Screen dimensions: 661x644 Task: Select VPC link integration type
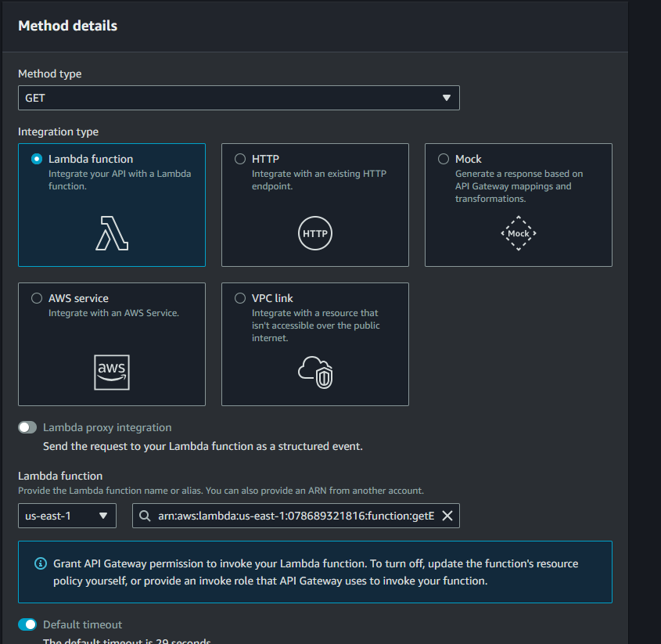(240, 298)
